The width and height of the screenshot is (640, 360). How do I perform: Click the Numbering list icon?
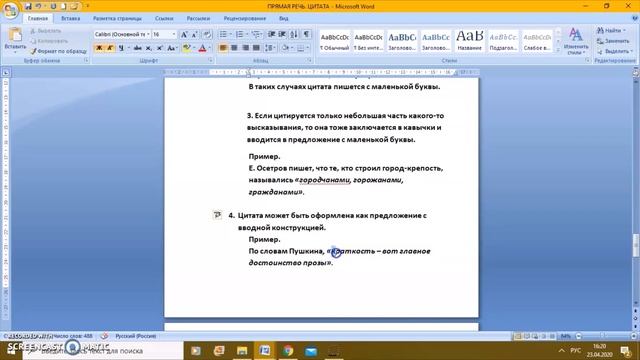click(240, 34)
